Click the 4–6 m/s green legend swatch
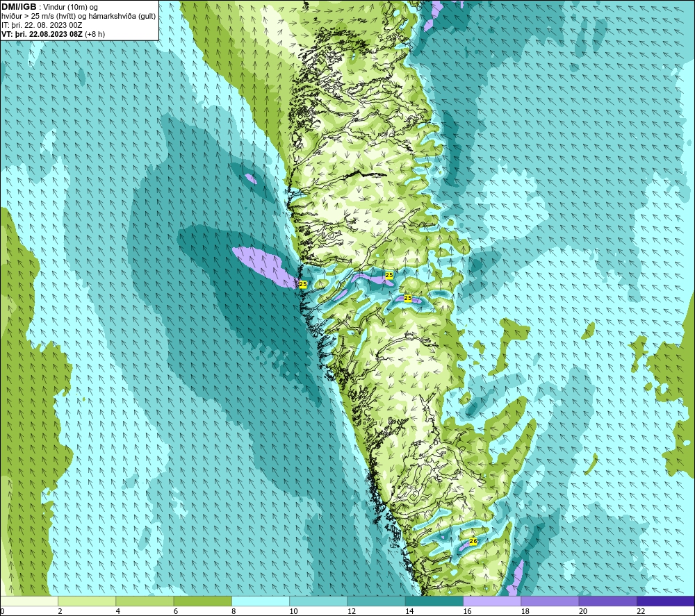 (x=145, y=601)
